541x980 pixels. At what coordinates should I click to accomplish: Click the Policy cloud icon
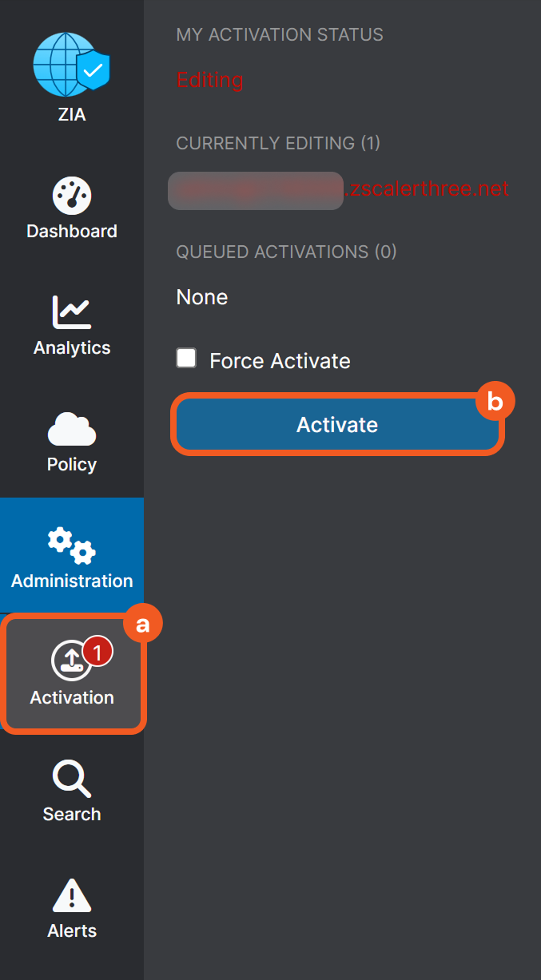pyautogui.click(x=72, y=429)
